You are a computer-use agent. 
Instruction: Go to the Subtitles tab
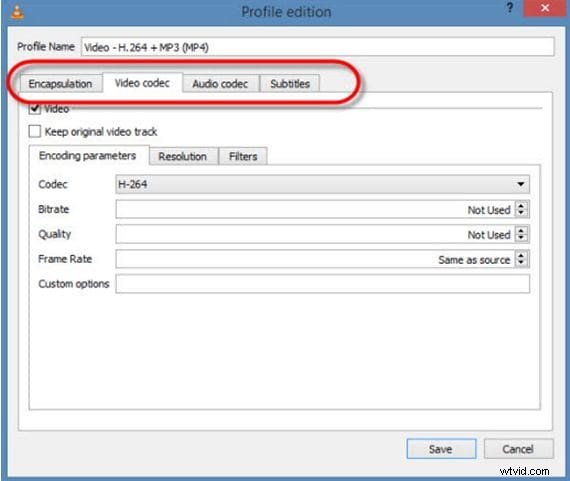(290, 84)
